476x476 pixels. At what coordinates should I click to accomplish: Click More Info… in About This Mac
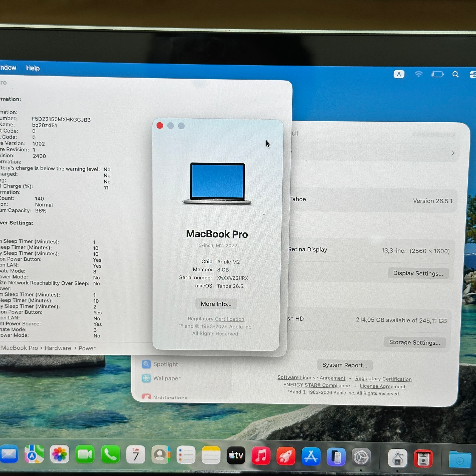(216, 304)
